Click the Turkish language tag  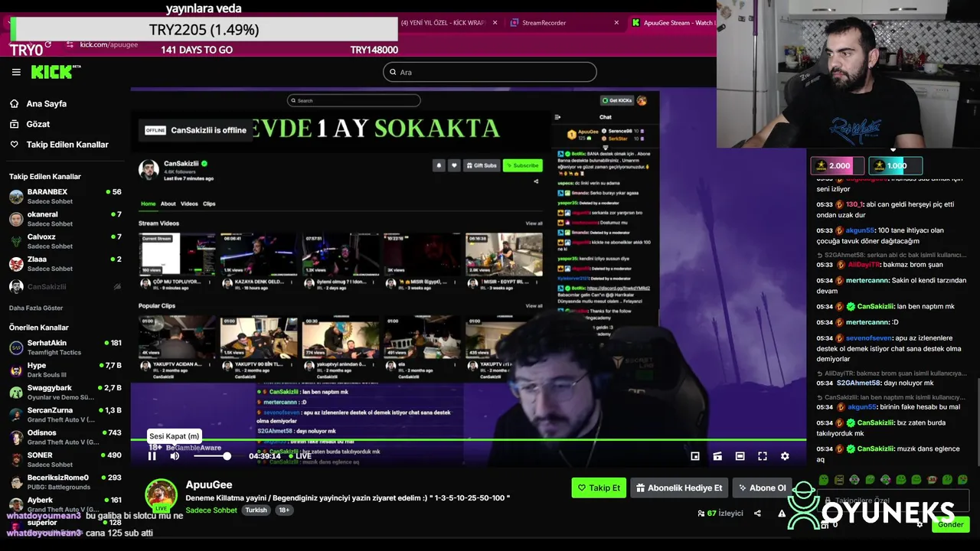[256, 510]
